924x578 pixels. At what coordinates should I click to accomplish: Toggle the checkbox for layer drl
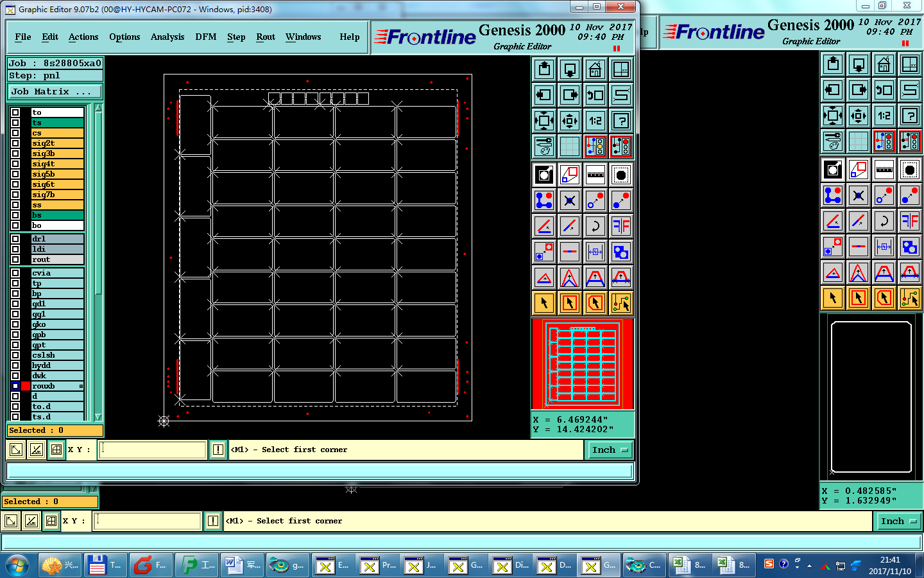(15, 239)
